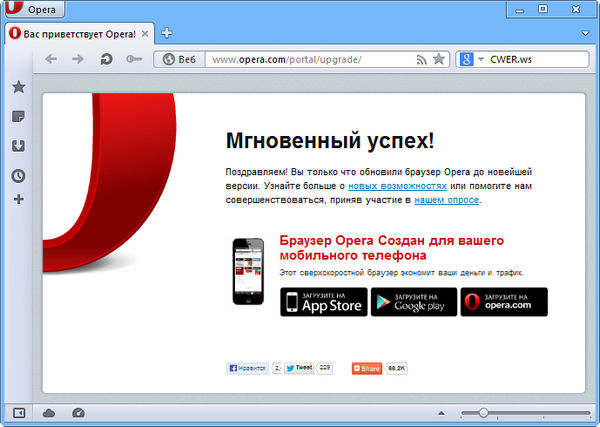Viewport: 600px width, 427px height.
Task: Click the address field with www.opera.com URL
Action: click(310, 60)
